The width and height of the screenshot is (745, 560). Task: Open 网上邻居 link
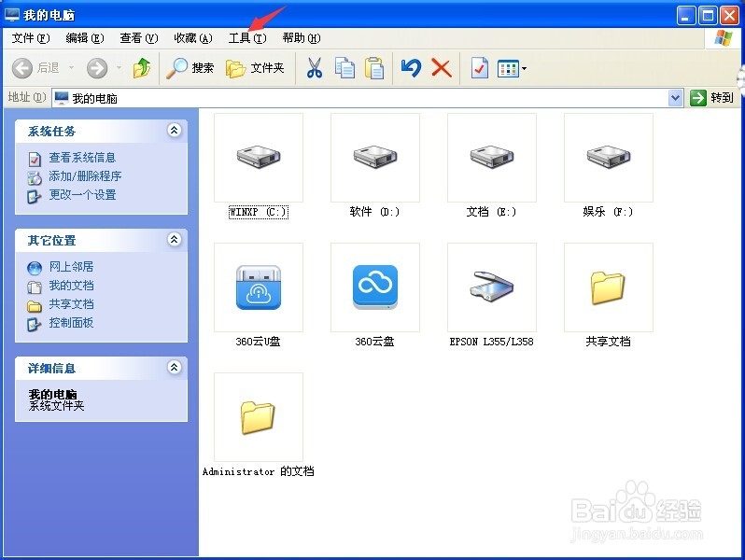tap(71, 267)
